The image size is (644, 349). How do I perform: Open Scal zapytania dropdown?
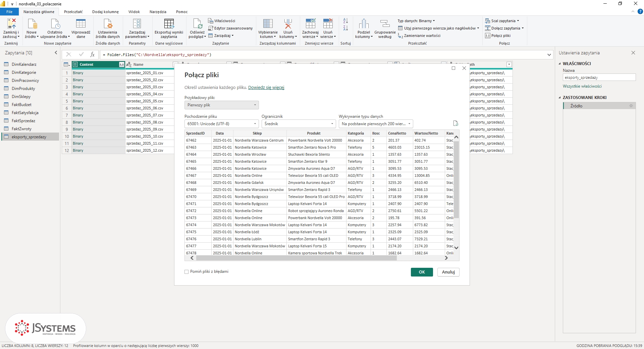pyautogui.click(x=502, y=21)
